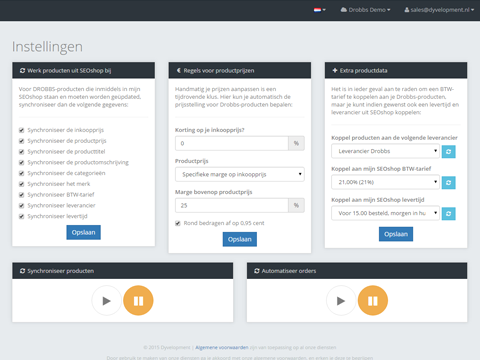Click Opslaan in Extra productdata panel
Screen dimensions: 480x360
click(396, 234)
